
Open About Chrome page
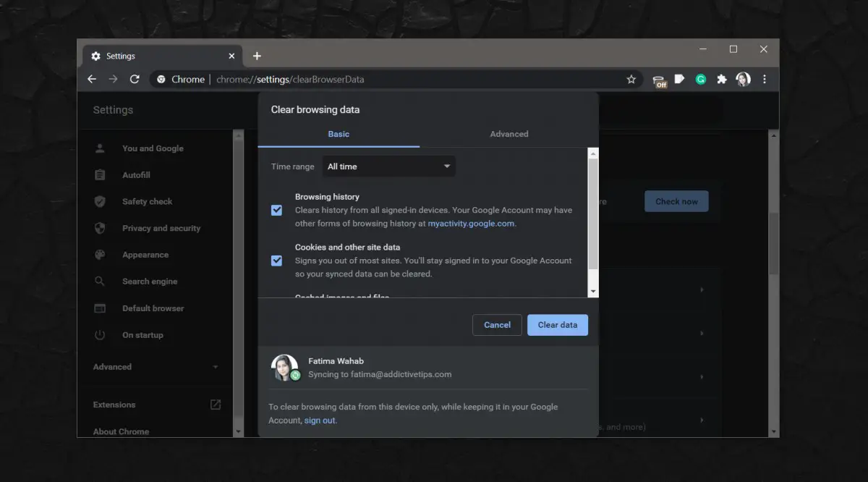121,431
